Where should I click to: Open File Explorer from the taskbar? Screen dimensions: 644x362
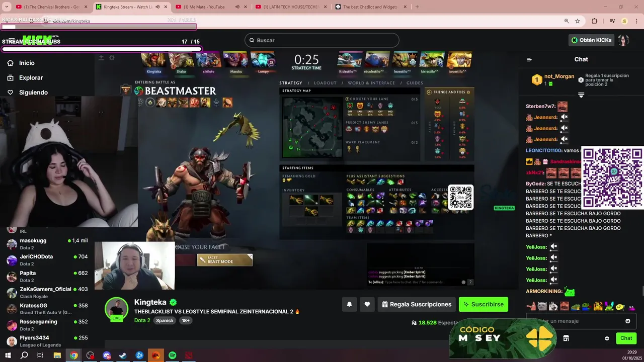coord(57,355)
